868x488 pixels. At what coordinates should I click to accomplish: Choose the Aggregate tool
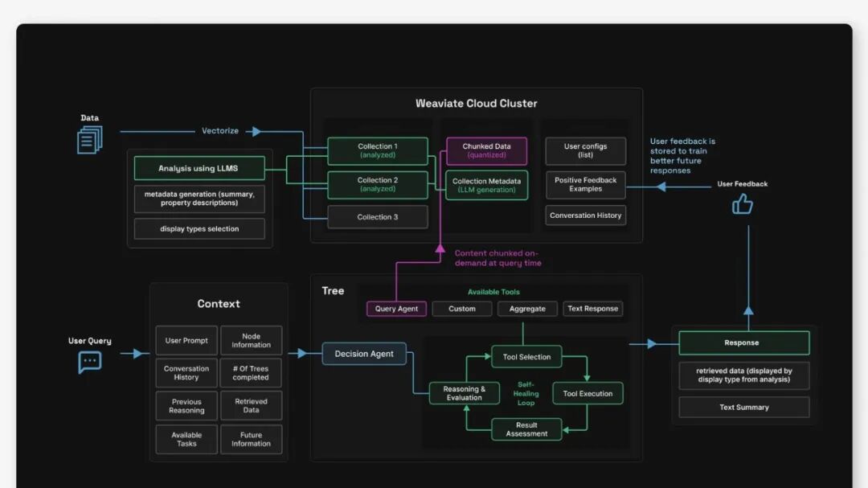coord(527,309)
